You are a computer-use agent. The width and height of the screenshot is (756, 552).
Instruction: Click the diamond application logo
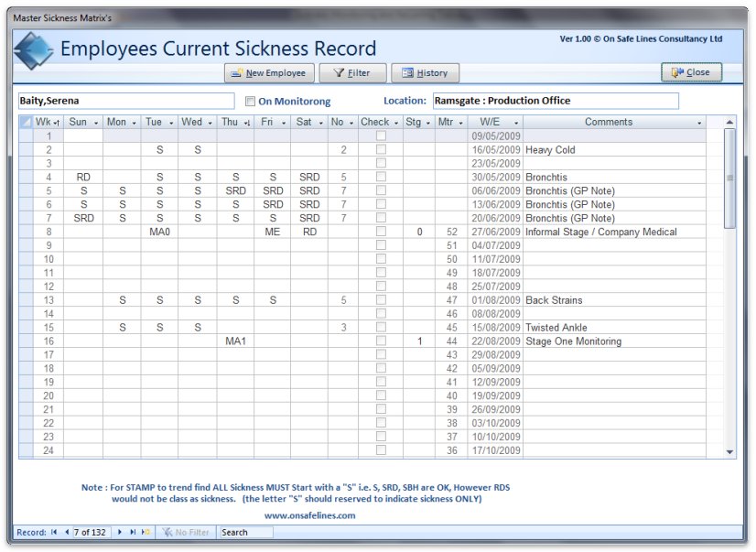tap(33, 50)
